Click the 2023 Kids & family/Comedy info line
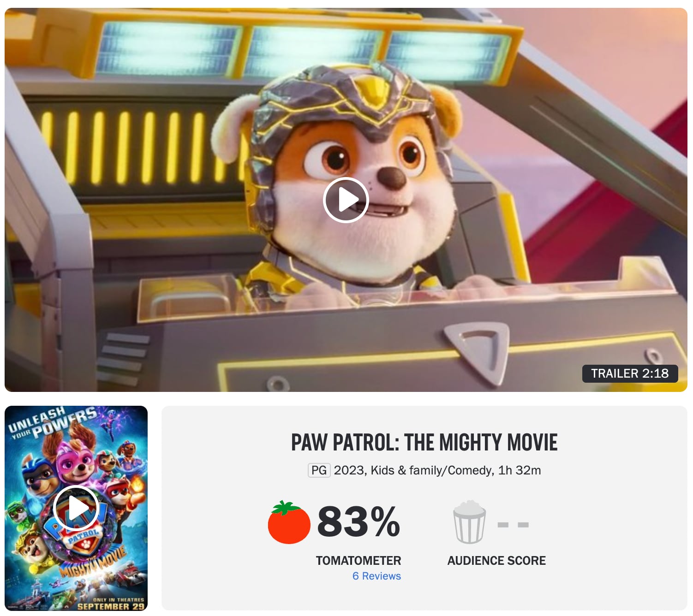 coord(437,470)
